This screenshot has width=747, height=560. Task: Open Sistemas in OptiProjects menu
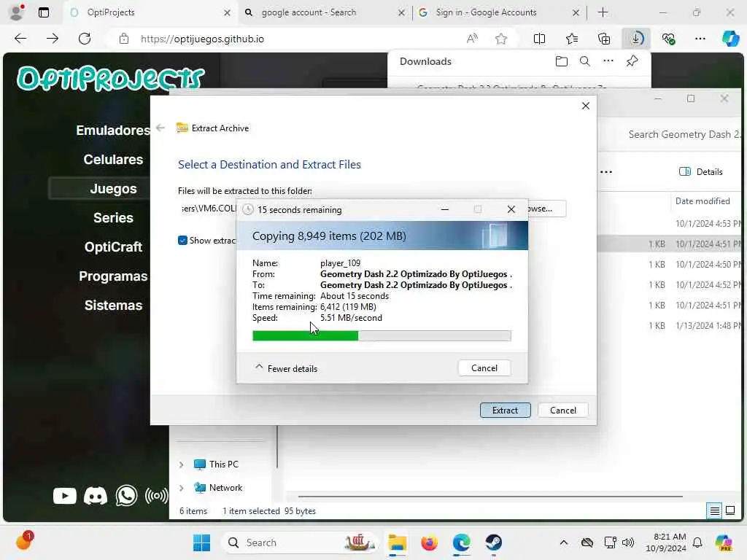point(113,306)
